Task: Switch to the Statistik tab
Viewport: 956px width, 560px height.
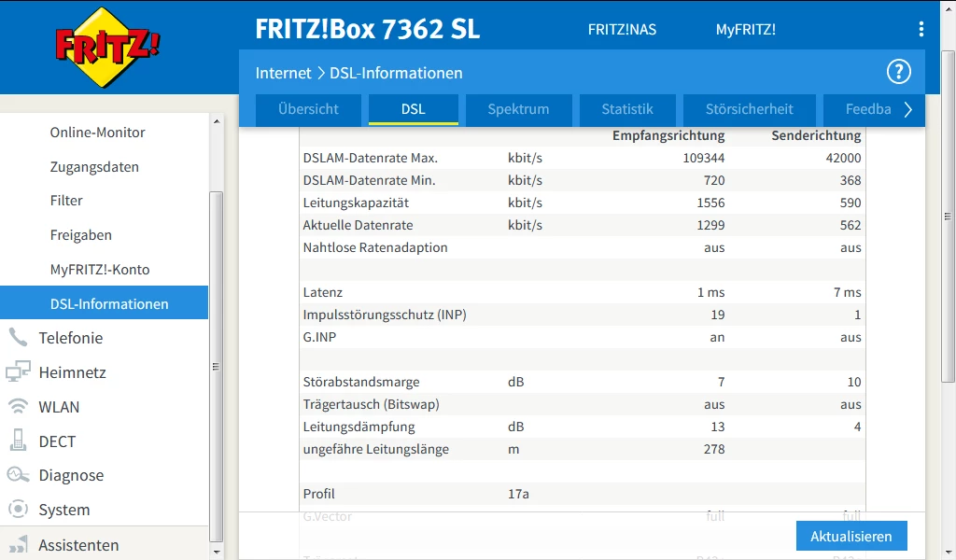Action: pyautogui.click(x=627, y=110)
